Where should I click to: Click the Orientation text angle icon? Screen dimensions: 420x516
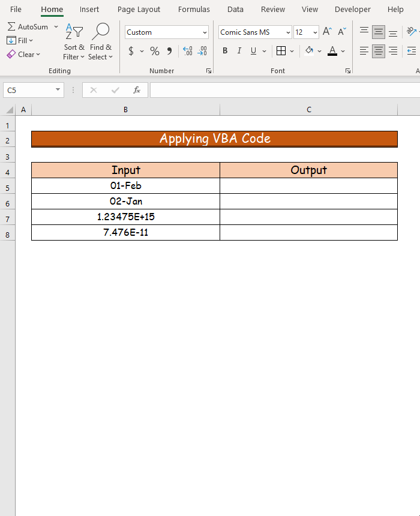[x=412, y=32]
